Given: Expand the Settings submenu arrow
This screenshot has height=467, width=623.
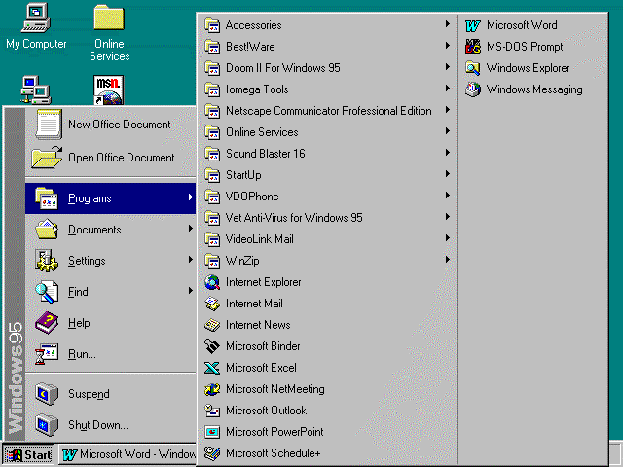Looking at the screenshot, I should [190, 261].
